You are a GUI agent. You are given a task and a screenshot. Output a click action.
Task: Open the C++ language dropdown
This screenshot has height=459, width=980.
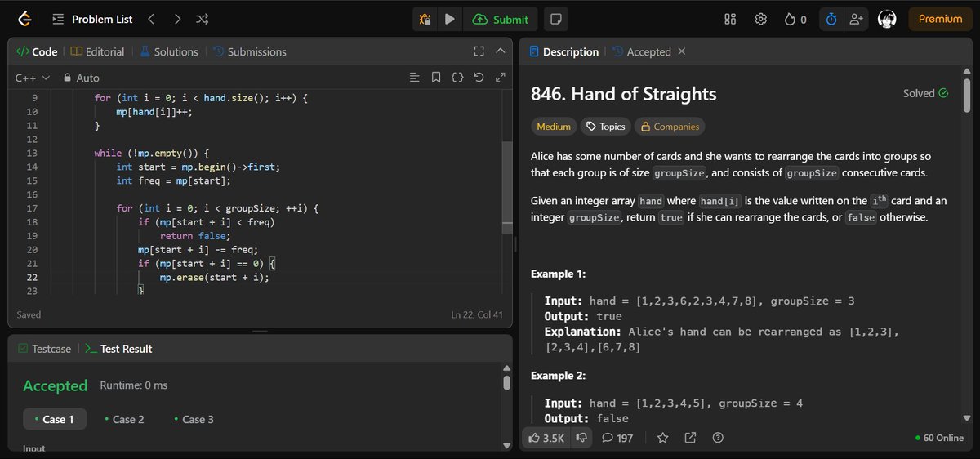(x=33, y=78)
